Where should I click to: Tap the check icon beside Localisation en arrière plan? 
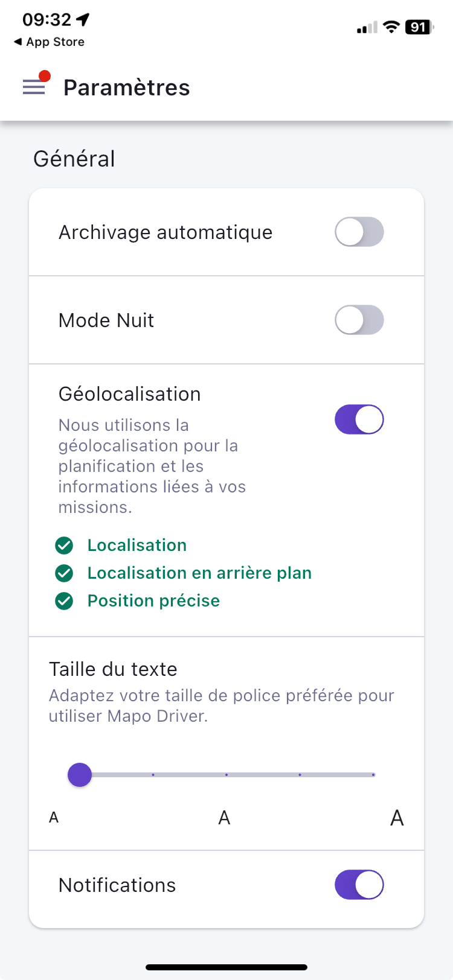coord(64,573)
